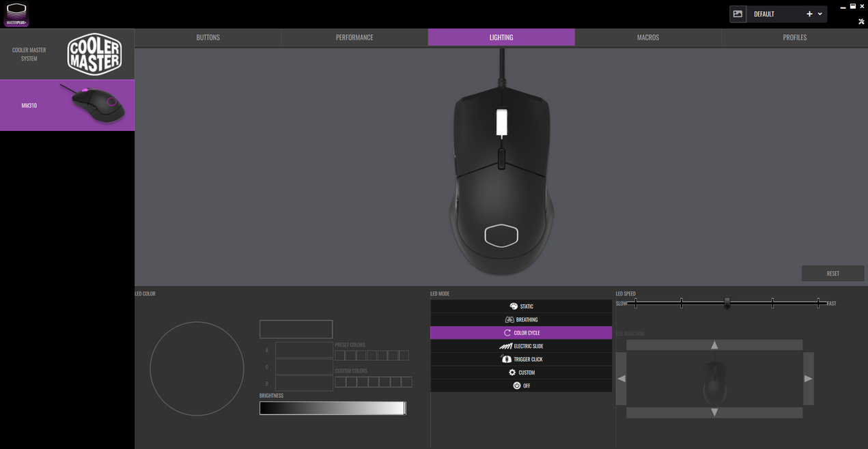Select the Electric Slide lighting icon
This screenshot has height=449, width=868.
coord(504,346)
